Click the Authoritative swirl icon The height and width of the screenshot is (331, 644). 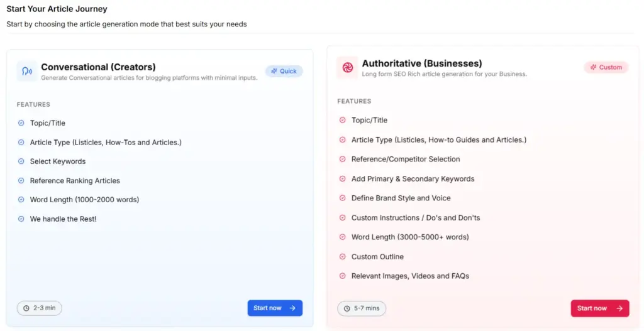coord(347,68)
